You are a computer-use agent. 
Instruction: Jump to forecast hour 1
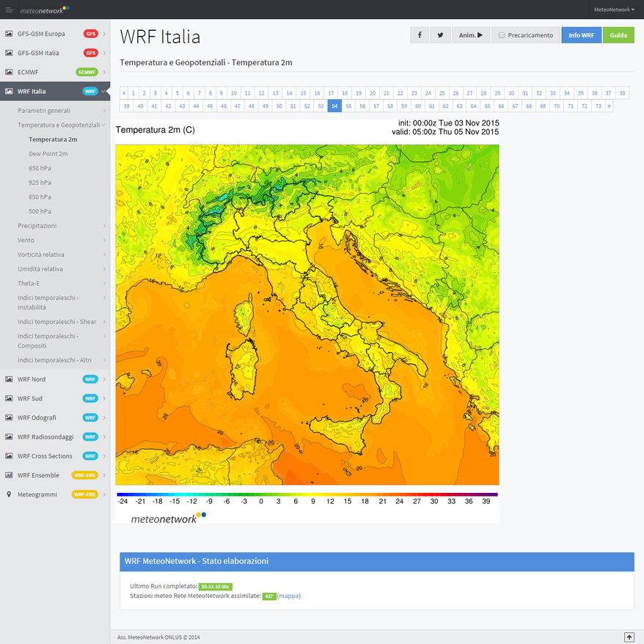click(x=133, y=93)
